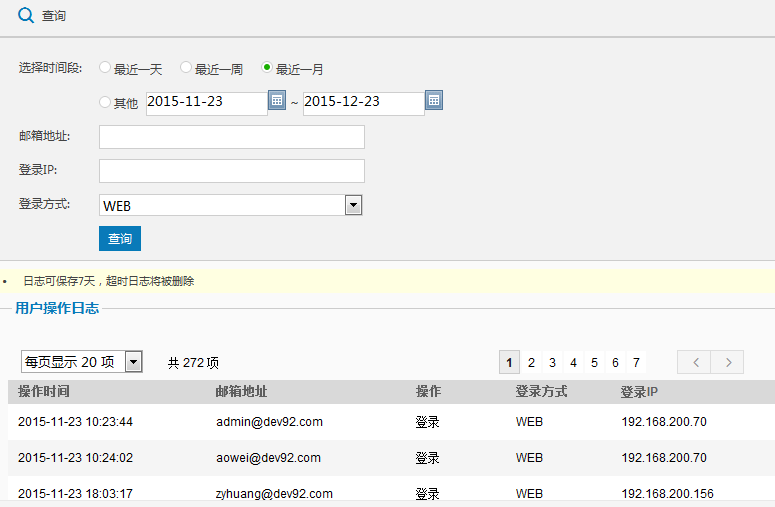Screen dimensions: 775x507
Task: Jump to page 2 of results
Action: 531,363
